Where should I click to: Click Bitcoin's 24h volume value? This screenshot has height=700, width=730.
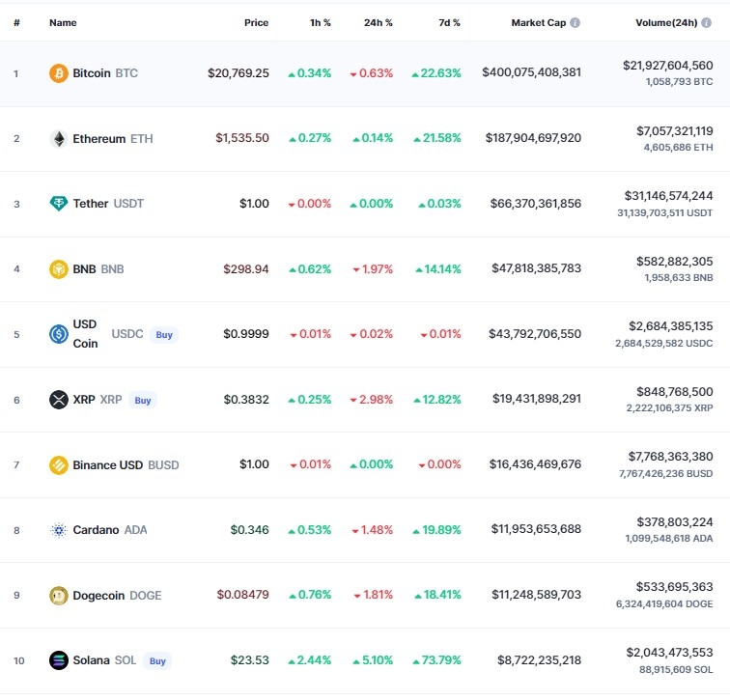(668, 65)
